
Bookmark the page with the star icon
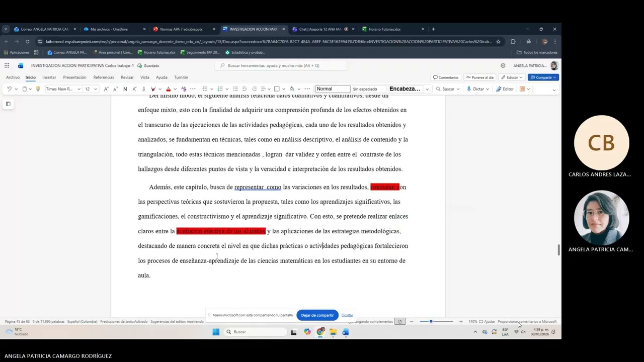tap(498, 42)
